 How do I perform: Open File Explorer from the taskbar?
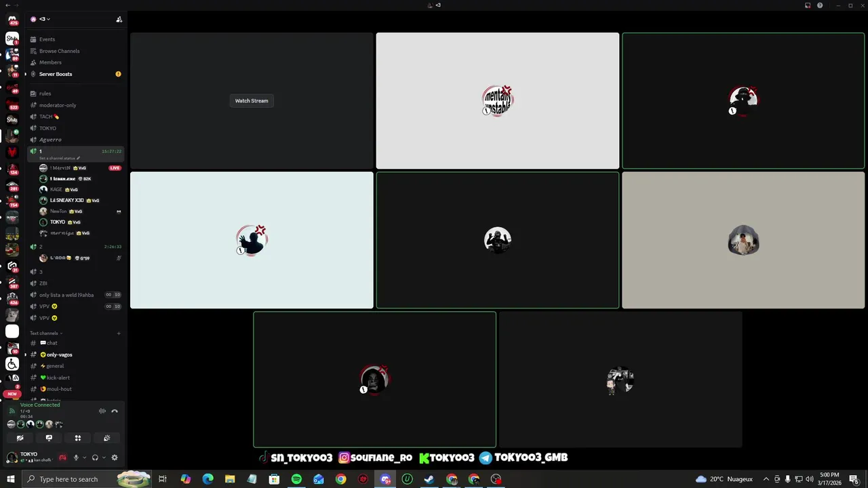pos(230,479)
